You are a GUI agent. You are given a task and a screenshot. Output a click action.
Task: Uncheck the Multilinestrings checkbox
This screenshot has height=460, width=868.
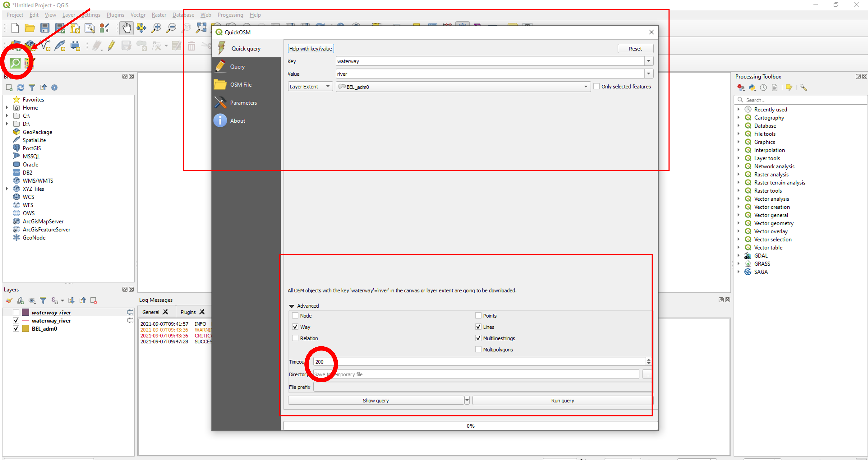click(478, 338)
